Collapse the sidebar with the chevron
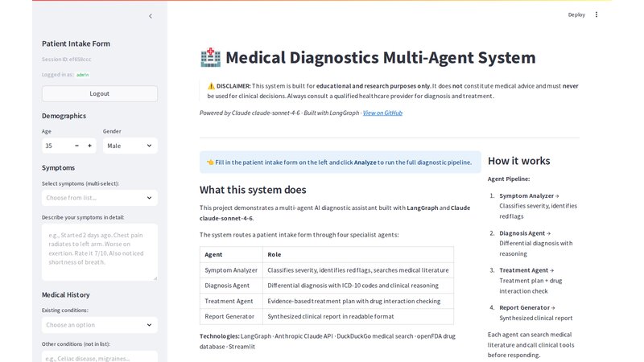Screen dimensions: 644x362 coord(151,16)
